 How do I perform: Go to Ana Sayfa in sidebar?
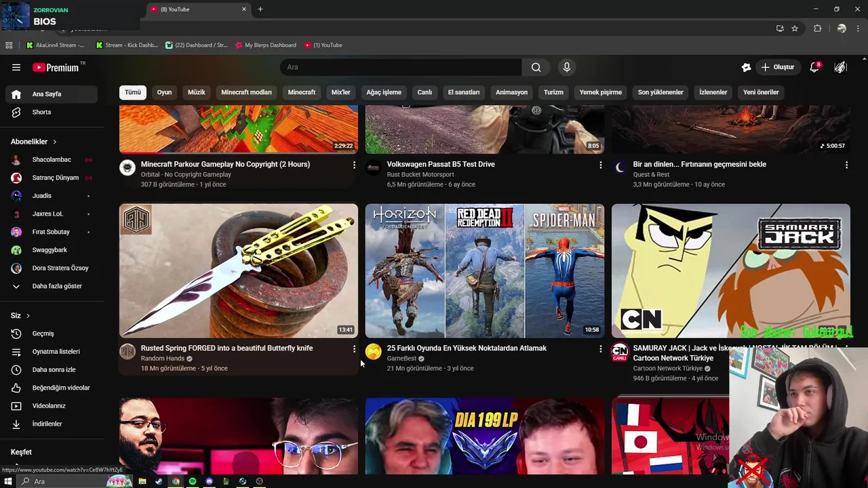pyautogui.click(x=52, y=94)
